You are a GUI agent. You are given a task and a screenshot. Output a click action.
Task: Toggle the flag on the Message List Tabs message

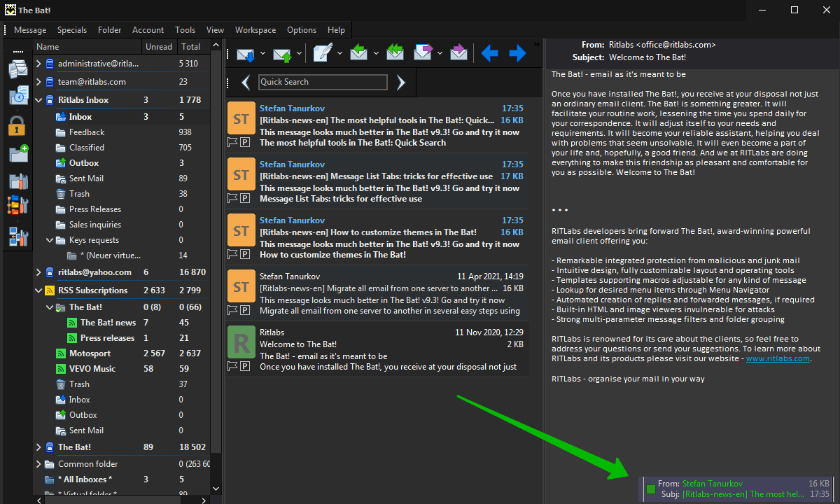pyautogui.click(x=233, y=198)
